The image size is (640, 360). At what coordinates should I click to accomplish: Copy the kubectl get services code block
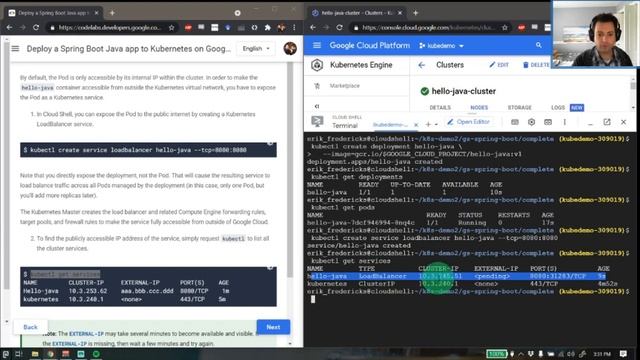270,268
